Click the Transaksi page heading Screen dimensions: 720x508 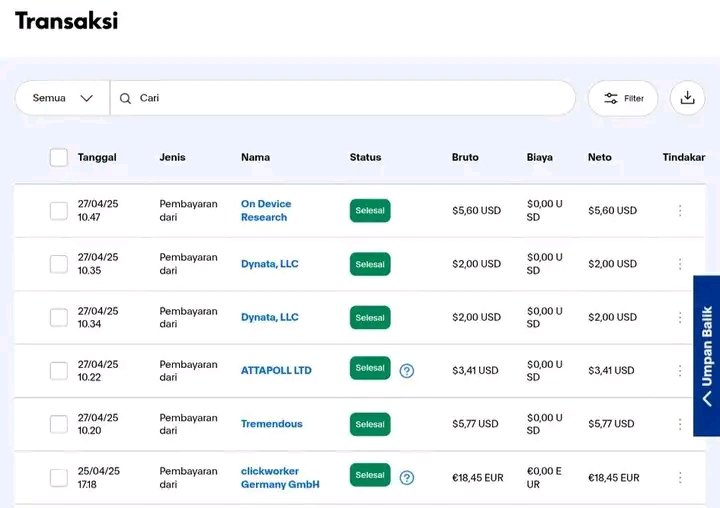coord(67,21)
